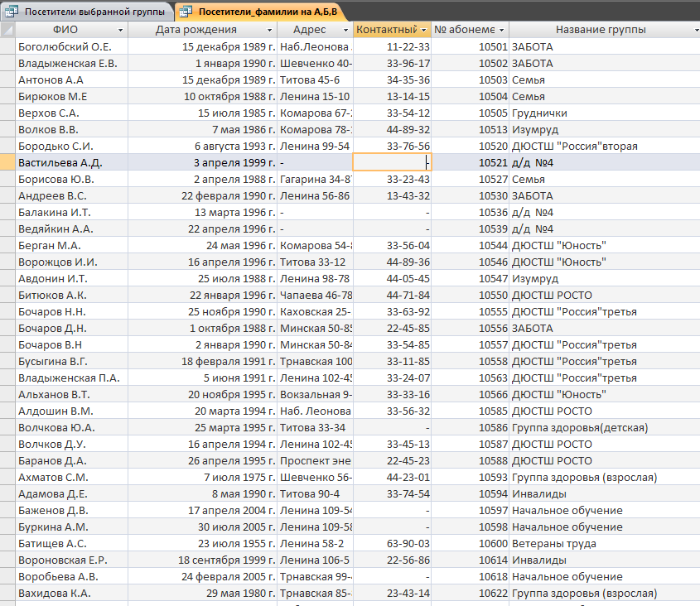Click query icon on Посетители_фамилии tab
Screen dimensions: 700x606
point(186,12)
